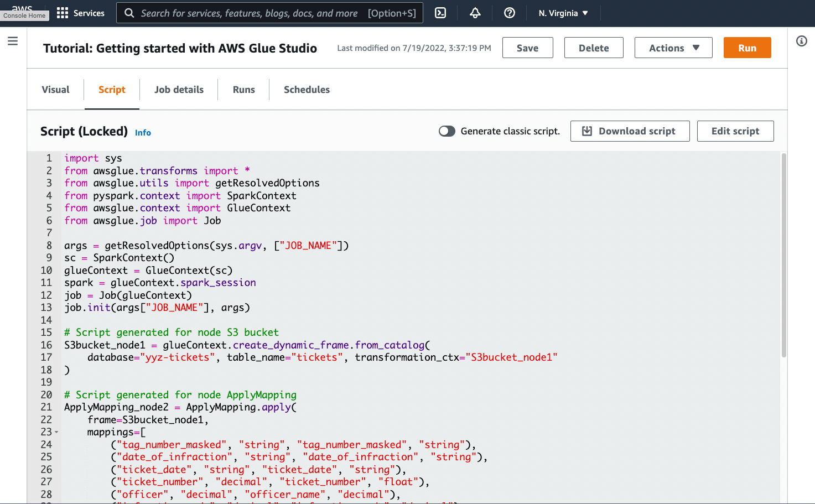This screenshot has height=504, width=815.
Task: Click the services search field
Action: tap(269, 12)
